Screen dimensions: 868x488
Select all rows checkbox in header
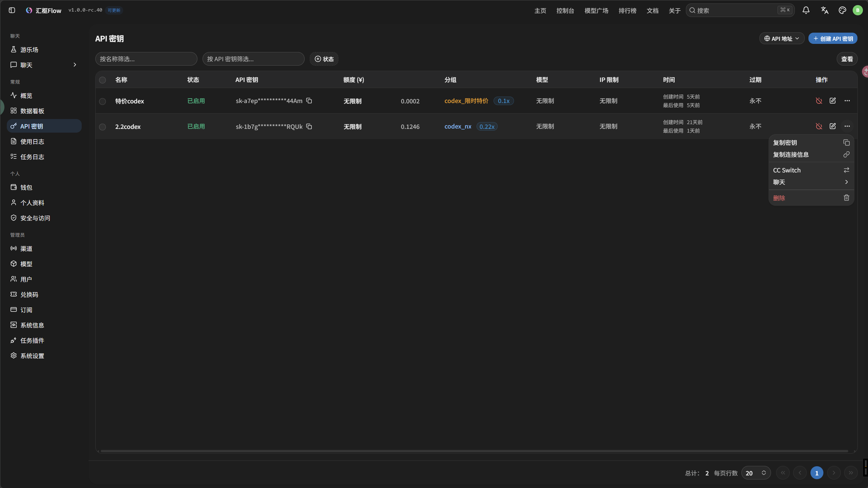tap(102, 80)
